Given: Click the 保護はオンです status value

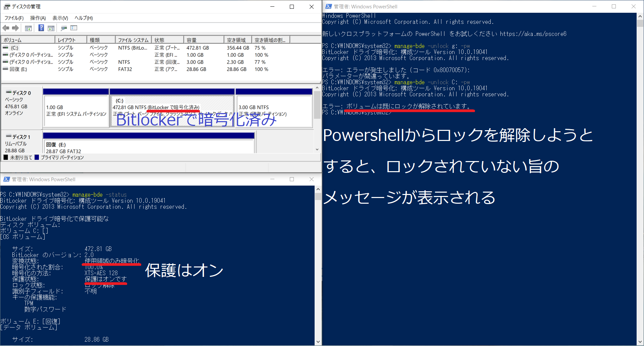Looking at the screenshot, I should tap(106, 279).
